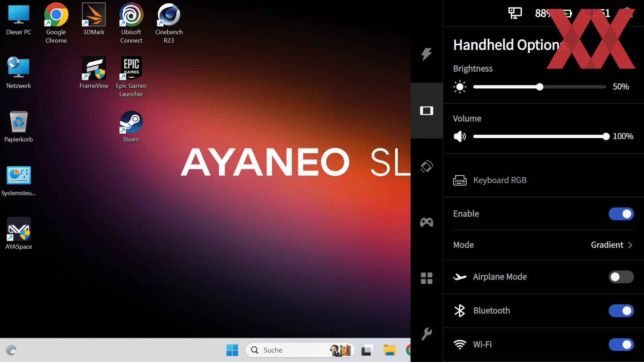The image size is (644, 362).
Task: Open the screen rotation tab
Action: (427, 166)
